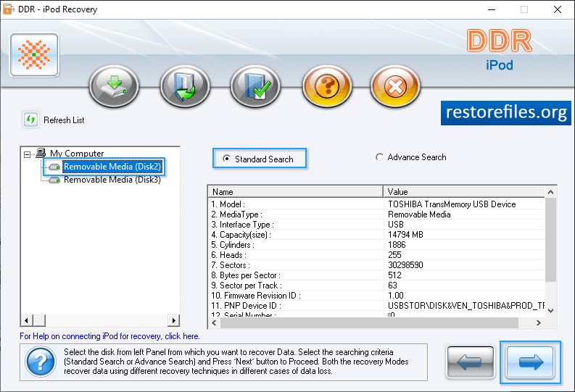
Task: Click scroll left arrow under details table
Action: [x=214, y=322]
